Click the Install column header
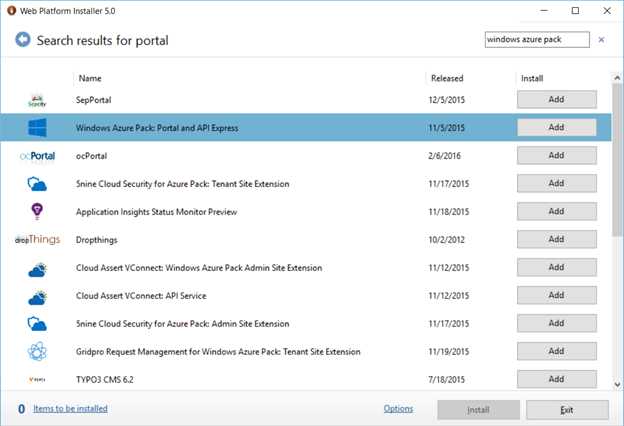Screen dimensions: 624x426 click(532, 78)
